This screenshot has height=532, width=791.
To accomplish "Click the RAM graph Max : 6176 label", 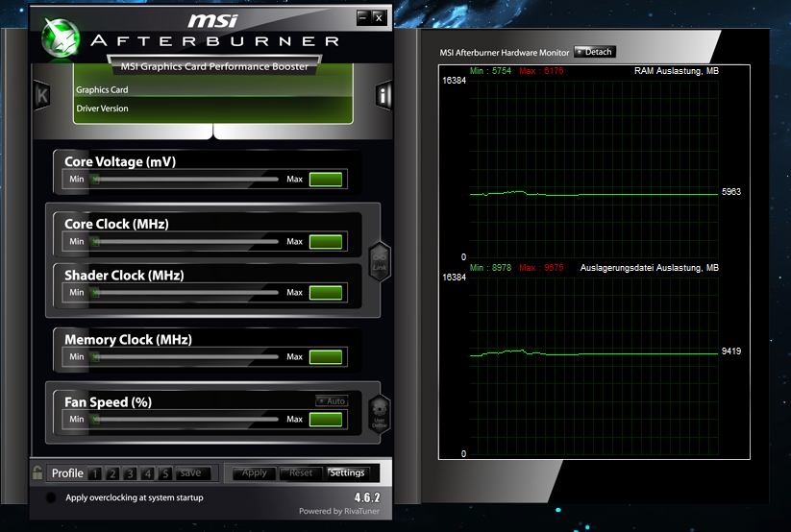I will point(541,71).
